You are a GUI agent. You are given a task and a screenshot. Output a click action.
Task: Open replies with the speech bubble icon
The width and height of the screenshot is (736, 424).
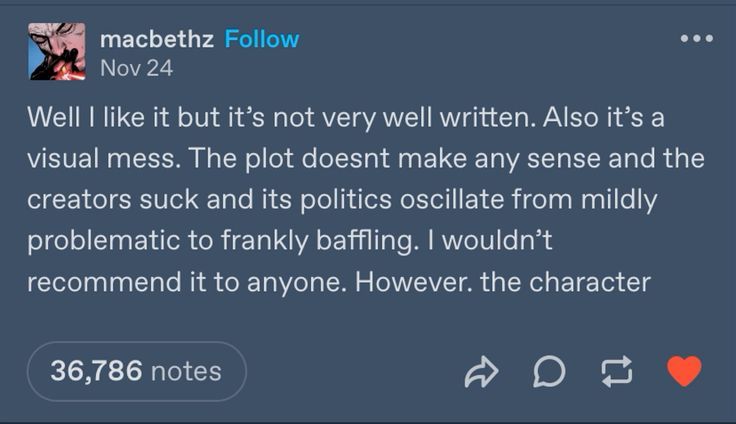(x=547, y=372)
